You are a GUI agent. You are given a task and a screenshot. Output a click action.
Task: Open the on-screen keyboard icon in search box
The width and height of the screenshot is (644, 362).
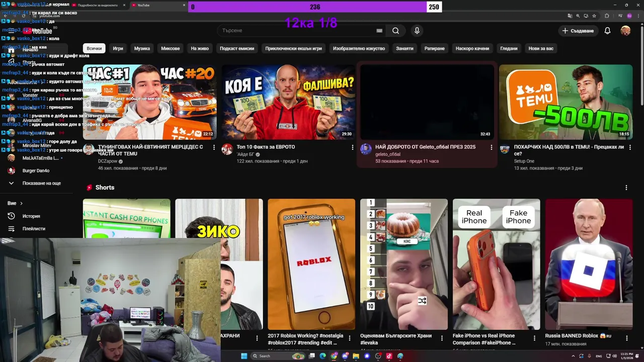point(379,31)
